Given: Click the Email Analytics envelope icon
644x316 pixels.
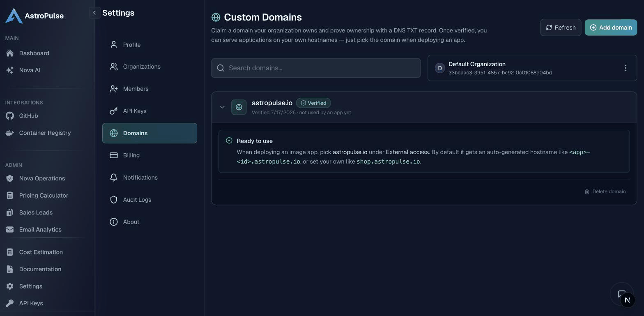Looking at the screenshot, I should coord(10,230).
